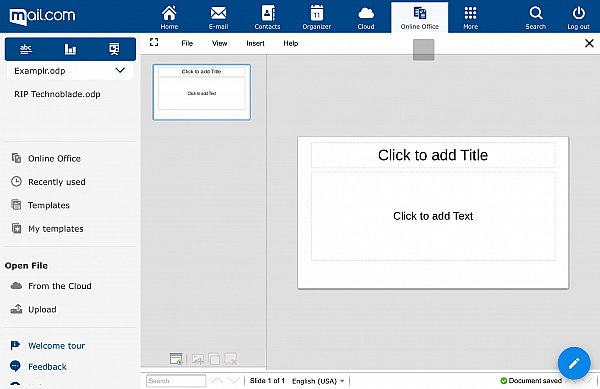
Task: Click the blue pencil edit button
Action: pyautogui.click(x=574, y=363)
